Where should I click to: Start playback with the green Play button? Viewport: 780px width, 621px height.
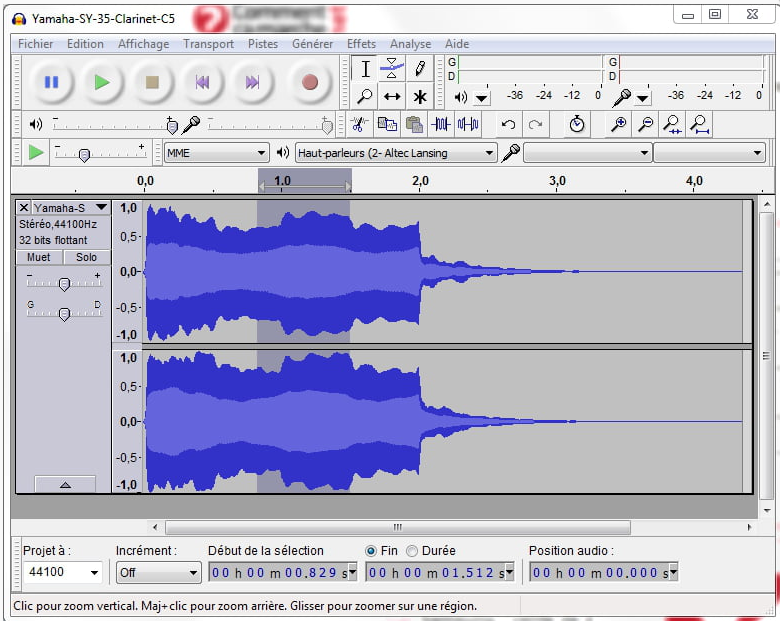[x=102, y=82]
